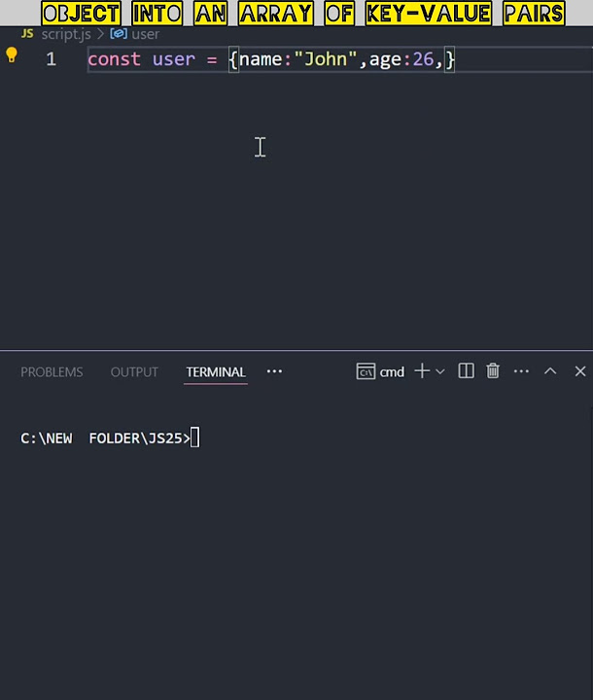Click the cmd terminal label
Screen dimensions: 593x700
click(x=392, y=371)
